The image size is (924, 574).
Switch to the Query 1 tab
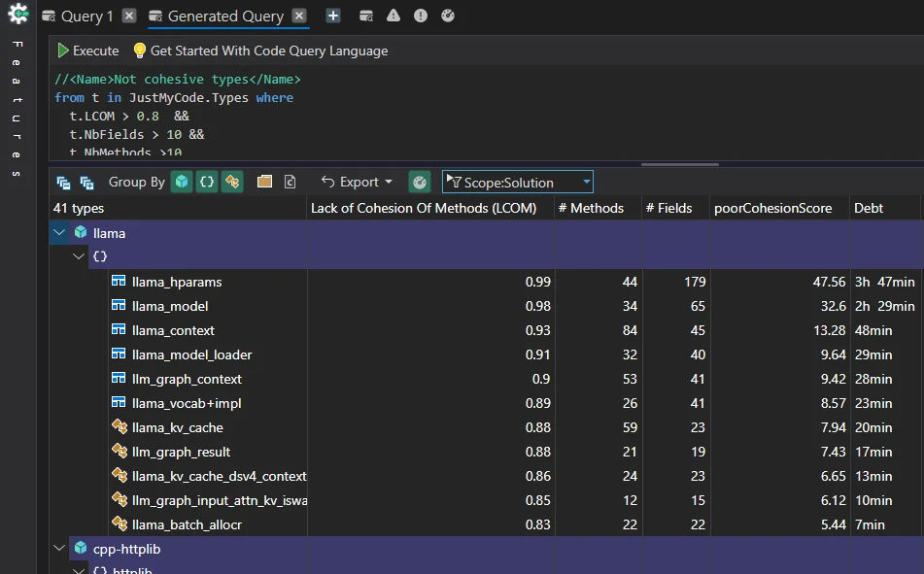pyautogui.click(x=86, y=16)
